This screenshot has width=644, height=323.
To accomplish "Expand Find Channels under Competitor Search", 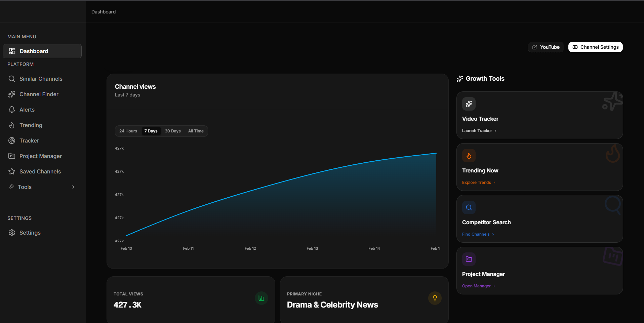I will tap(476, 234).
